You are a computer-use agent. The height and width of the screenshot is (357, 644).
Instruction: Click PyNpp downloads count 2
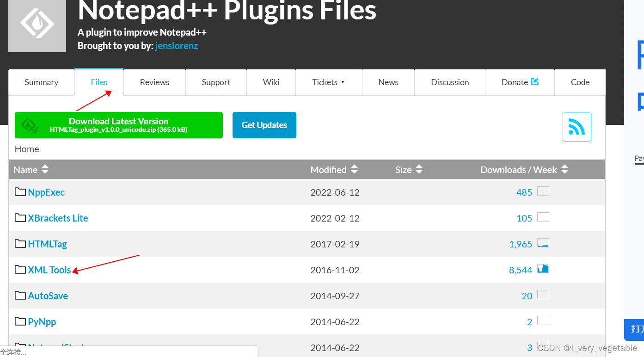[530, 322]
